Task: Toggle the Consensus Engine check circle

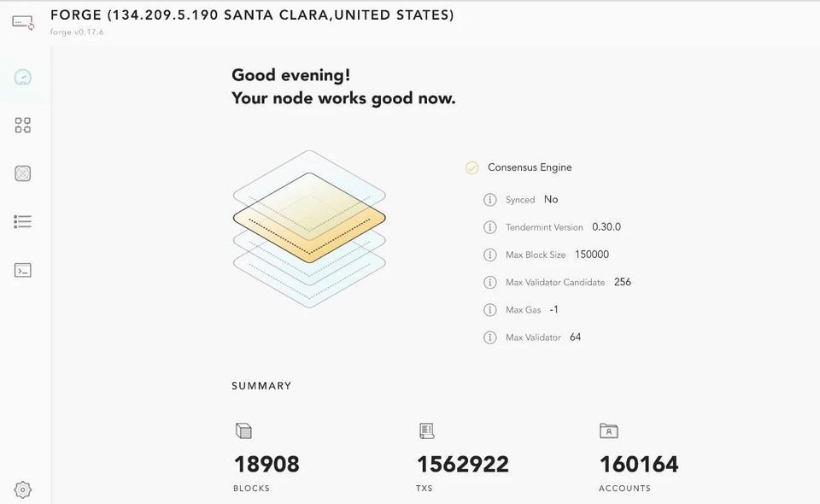Action: (472, 168)
